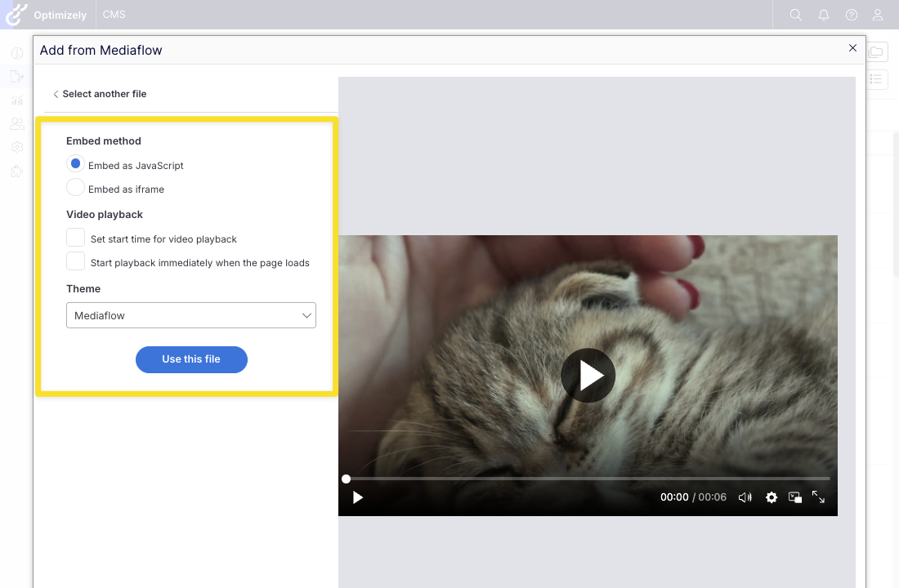This screenshot has height=588, width=899.
Task: Open search with the magnifier icon
Action: (x=796, y=15)
